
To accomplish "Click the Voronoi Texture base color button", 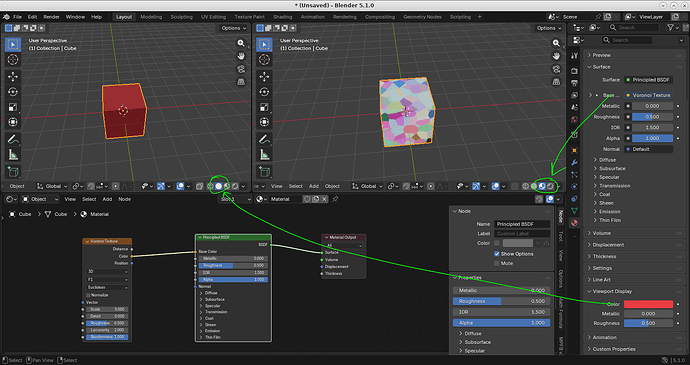I will coord(649,95).
